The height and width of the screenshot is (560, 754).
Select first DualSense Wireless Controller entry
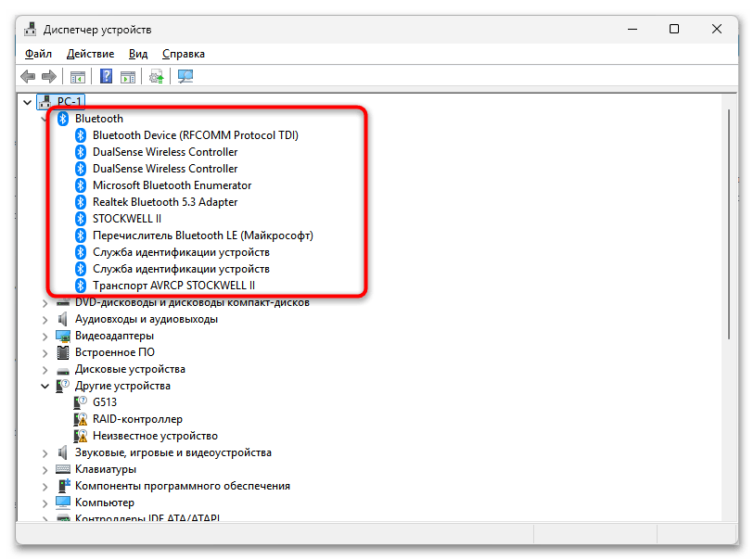165,152
